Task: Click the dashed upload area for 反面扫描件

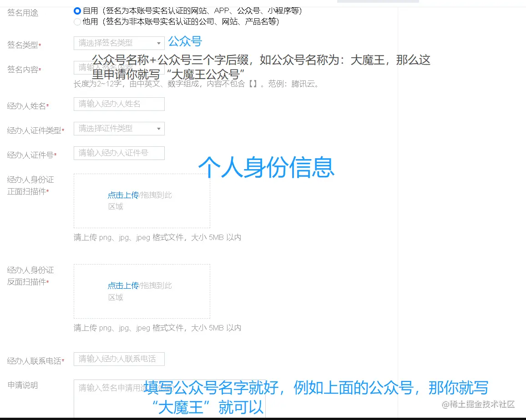Action: (x=142, y=291)
